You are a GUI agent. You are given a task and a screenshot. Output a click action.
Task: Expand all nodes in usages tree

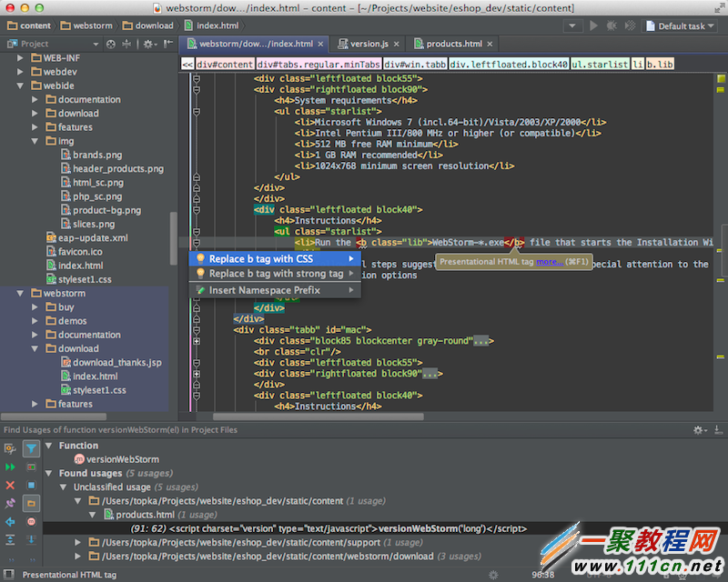10,540
